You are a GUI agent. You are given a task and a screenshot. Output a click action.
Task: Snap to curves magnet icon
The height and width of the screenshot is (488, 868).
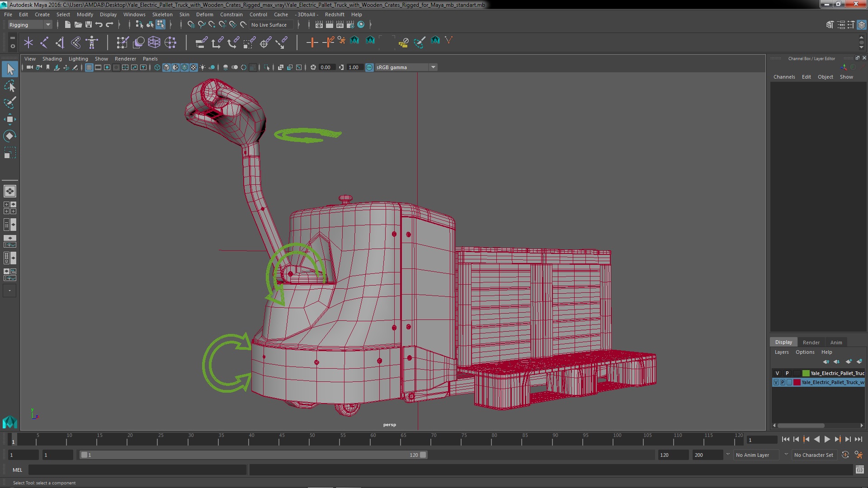click(201, 24)
